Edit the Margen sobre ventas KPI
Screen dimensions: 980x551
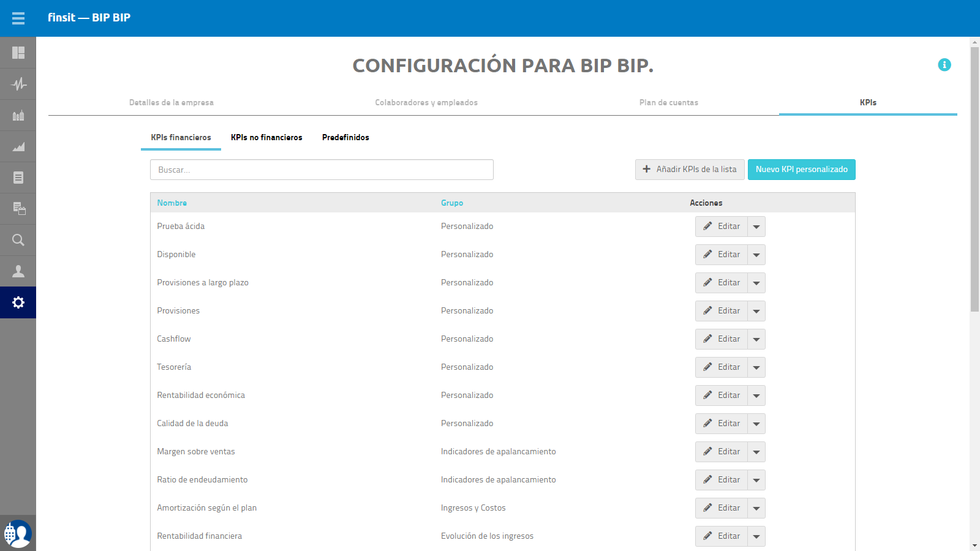tap(722, 452)
